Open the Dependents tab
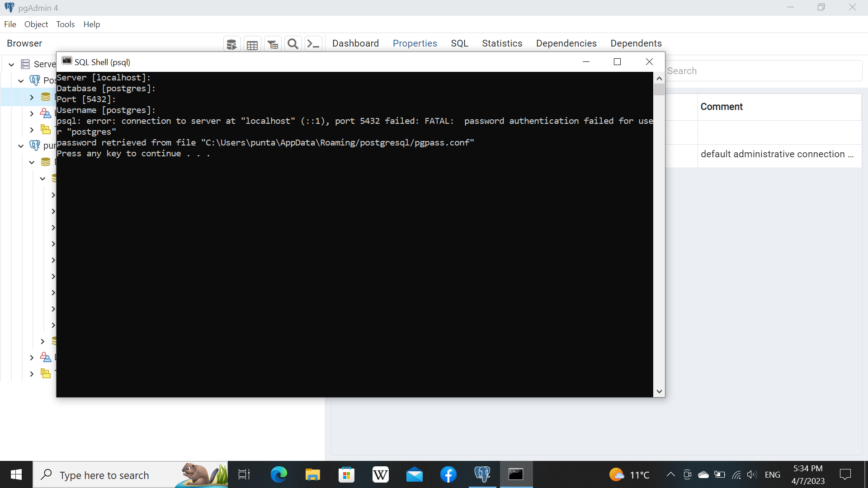 tap(636, 43)
